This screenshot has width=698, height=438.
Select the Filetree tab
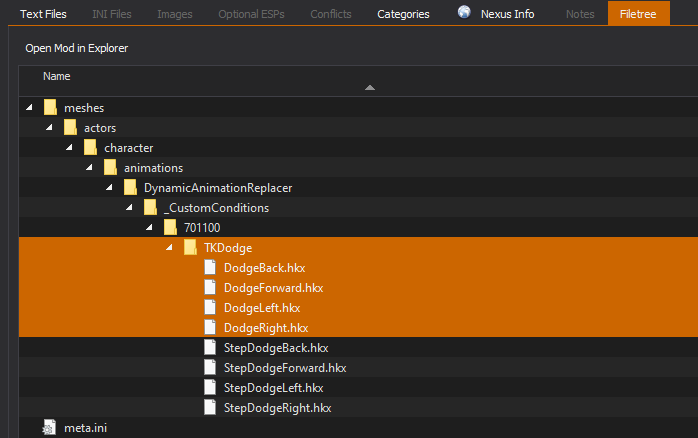click(638, 14)
